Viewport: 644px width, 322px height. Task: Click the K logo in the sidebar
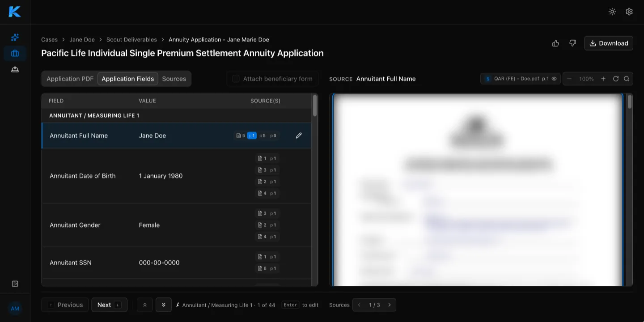15,12
